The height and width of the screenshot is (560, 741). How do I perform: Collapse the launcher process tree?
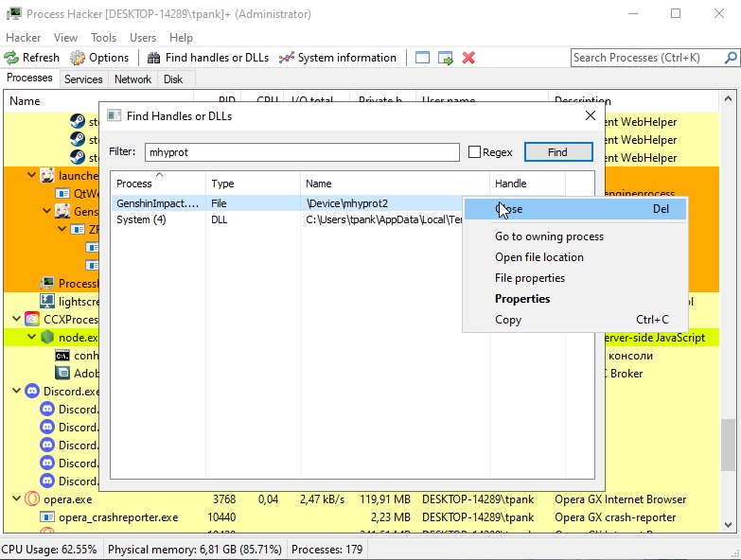[x=31, y=175]
